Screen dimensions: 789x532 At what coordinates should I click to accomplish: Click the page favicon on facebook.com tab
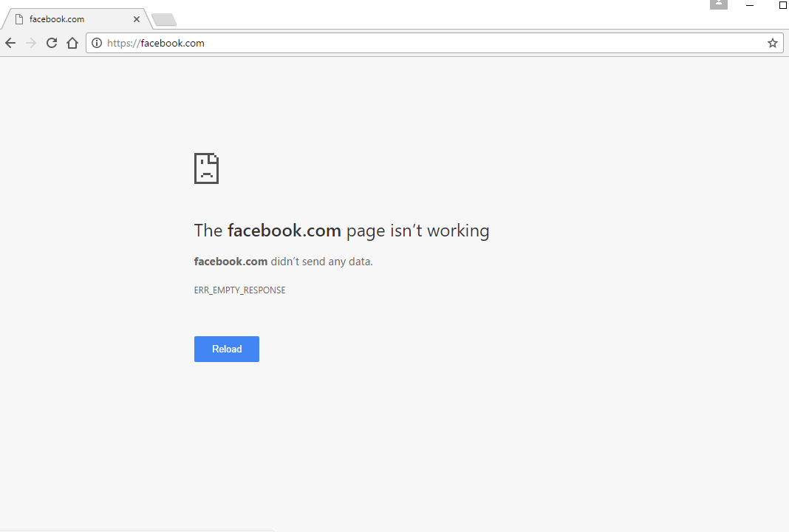tap(19, 19)
